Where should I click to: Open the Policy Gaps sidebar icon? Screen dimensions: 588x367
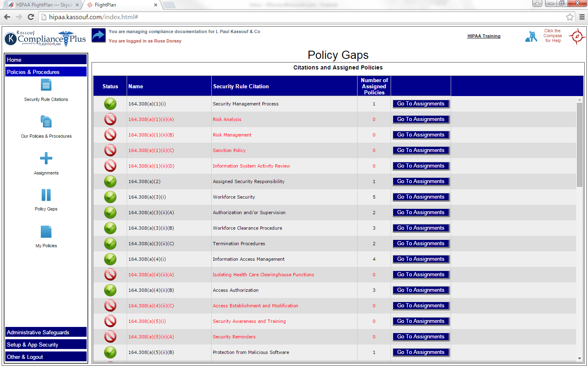(46, 195)
